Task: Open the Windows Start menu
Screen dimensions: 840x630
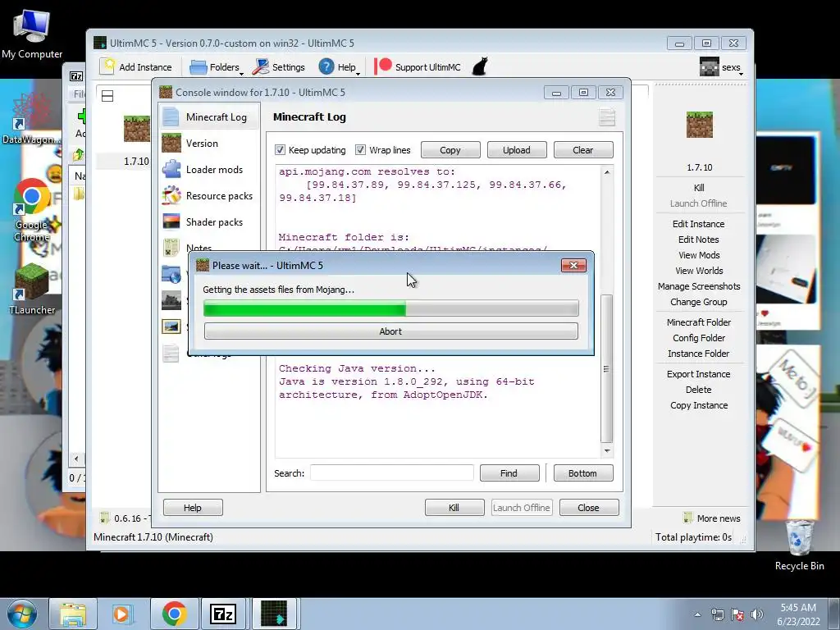Action: click(x=21, y=614)
